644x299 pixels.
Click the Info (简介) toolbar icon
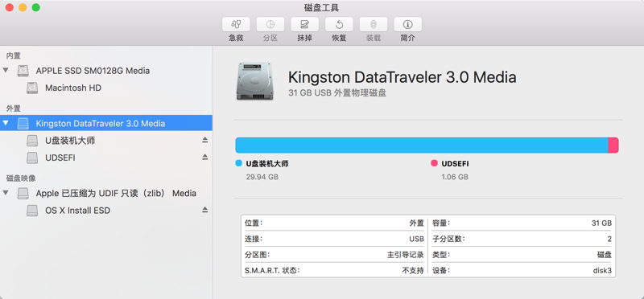coord(408,24)
